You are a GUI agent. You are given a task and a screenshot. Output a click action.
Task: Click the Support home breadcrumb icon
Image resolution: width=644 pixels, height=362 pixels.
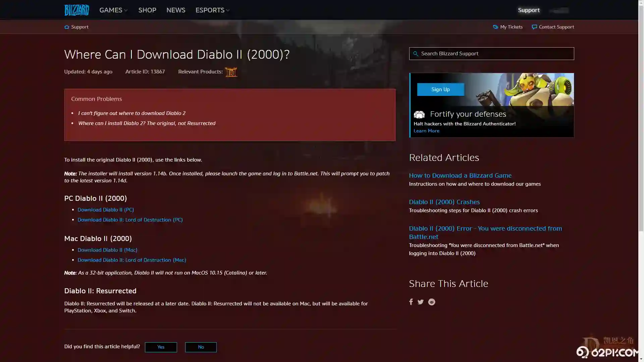[67, 27]
